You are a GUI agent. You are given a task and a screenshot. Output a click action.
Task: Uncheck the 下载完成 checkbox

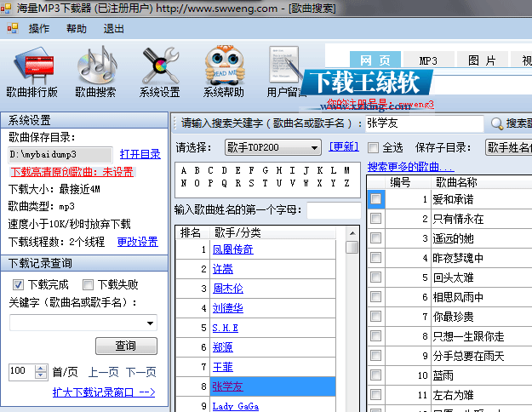(x=18, y=284)
